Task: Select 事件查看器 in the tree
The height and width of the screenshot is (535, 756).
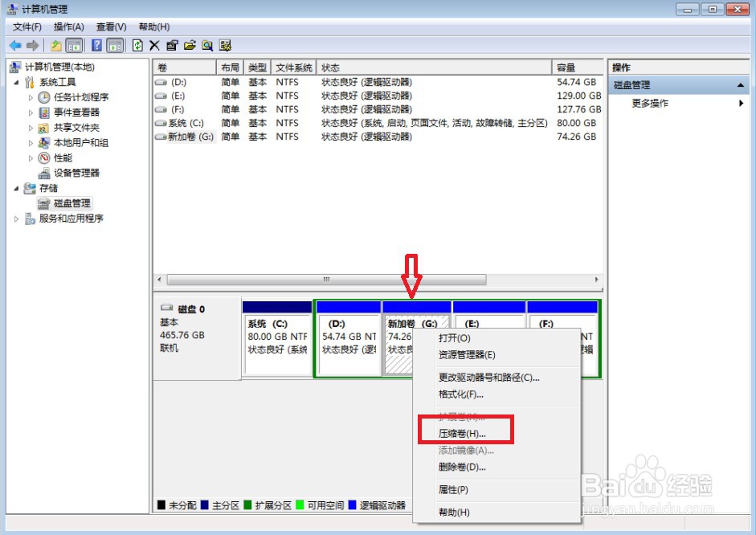Action: coord(76,112)
